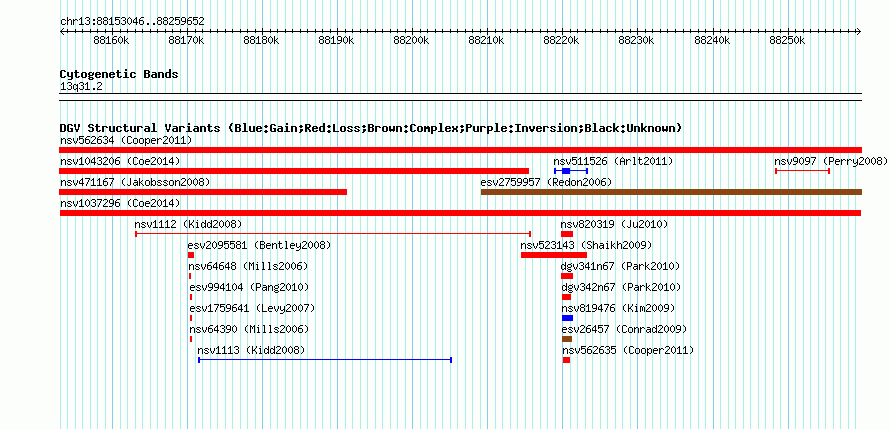Viewport: 890px width, 429px height.
Task: Select the brown complex bar of esv2759957
Action: pos(671,192)
